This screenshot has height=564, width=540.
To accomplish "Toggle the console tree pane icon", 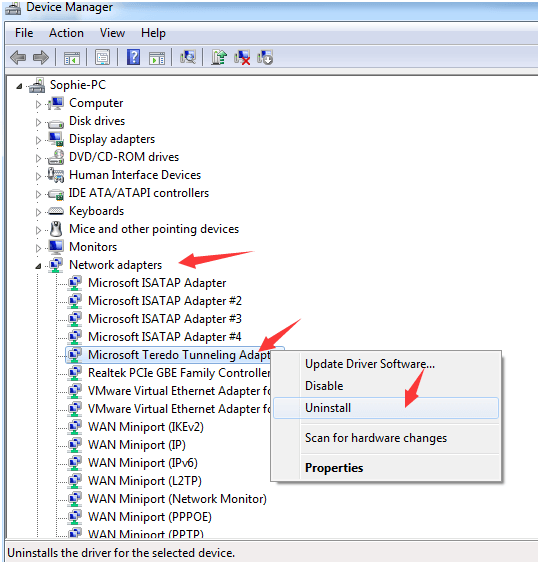I will [72, 58].
